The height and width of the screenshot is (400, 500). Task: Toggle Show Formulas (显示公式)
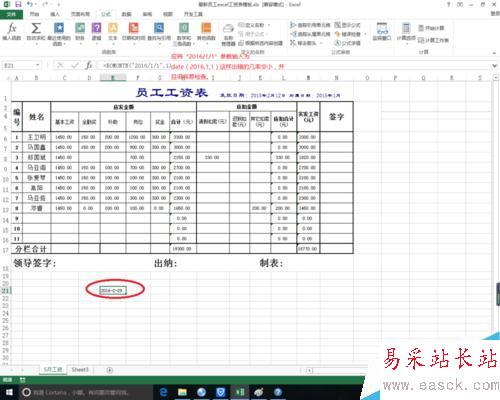point(348,25)
